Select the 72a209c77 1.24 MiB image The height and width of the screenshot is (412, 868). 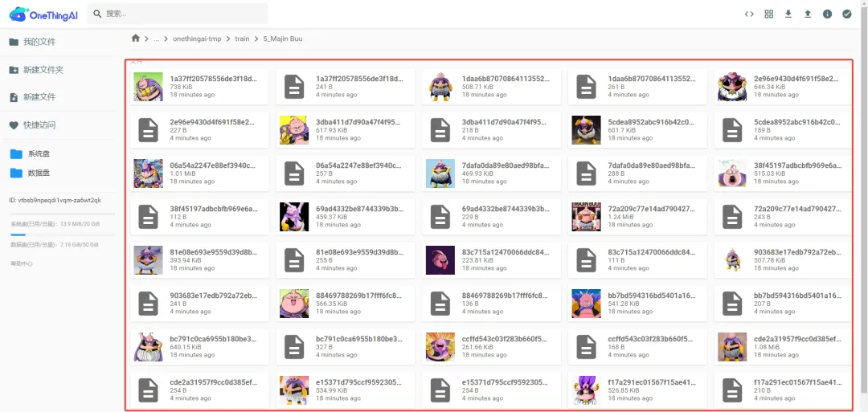pyautogui.click(x=586, y=217)
